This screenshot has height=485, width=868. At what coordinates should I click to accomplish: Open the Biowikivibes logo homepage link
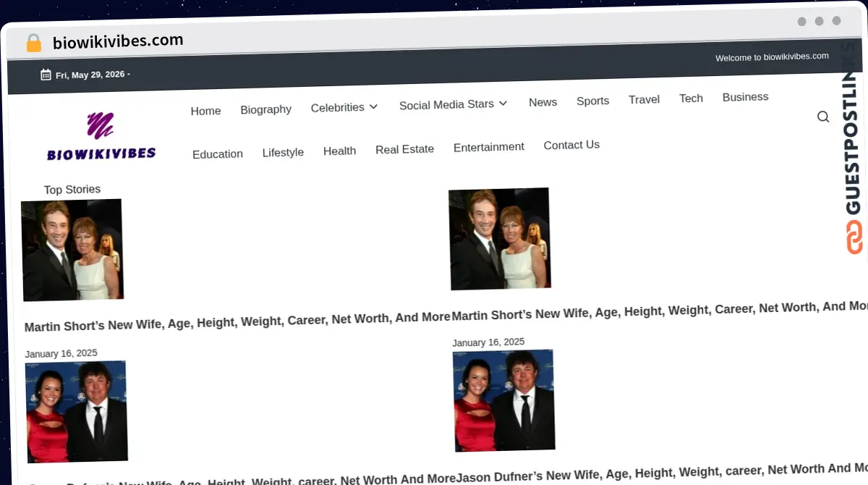click(x=101, y=137)
